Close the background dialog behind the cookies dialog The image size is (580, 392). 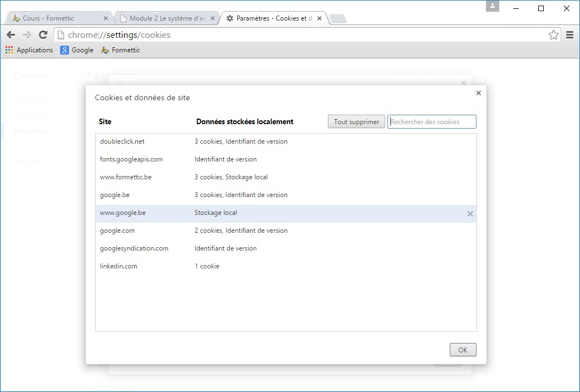464,83
